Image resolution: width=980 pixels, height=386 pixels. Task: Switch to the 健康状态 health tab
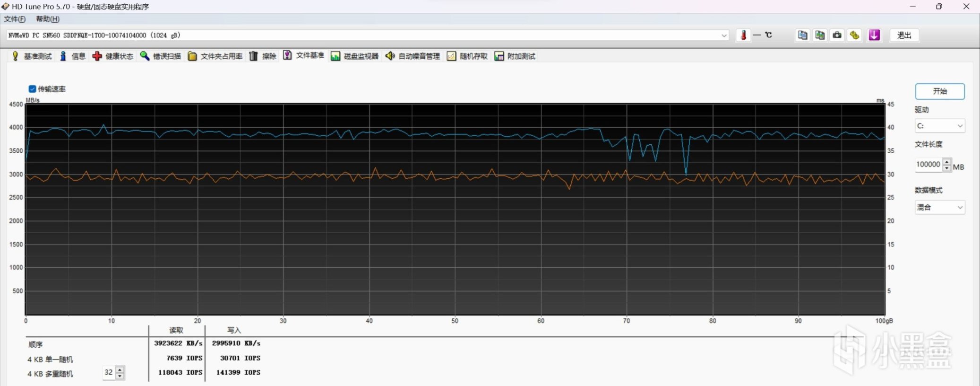(x=113, y=56)
